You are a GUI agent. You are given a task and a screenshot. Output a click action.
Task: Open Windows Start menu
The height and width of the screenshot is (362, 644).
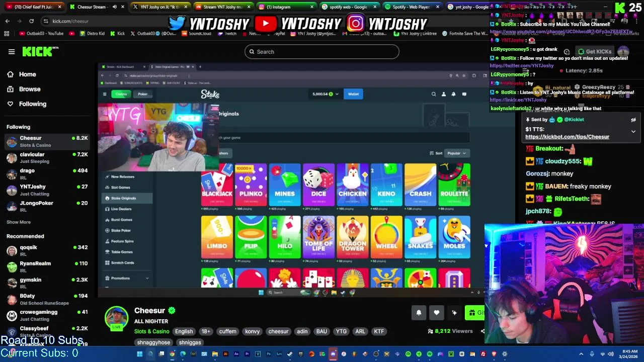(x=139, y=354)
